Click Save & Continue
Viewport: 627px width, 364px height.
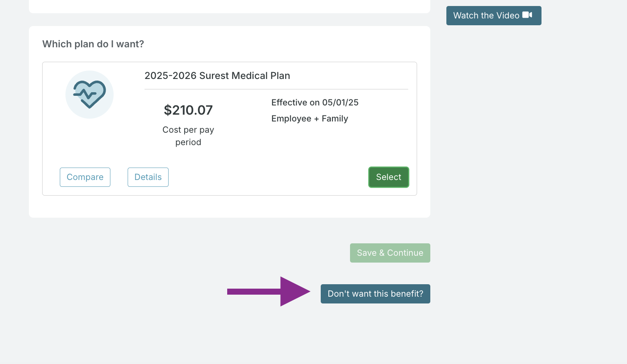pyautogui.click(x=390, y=253)
